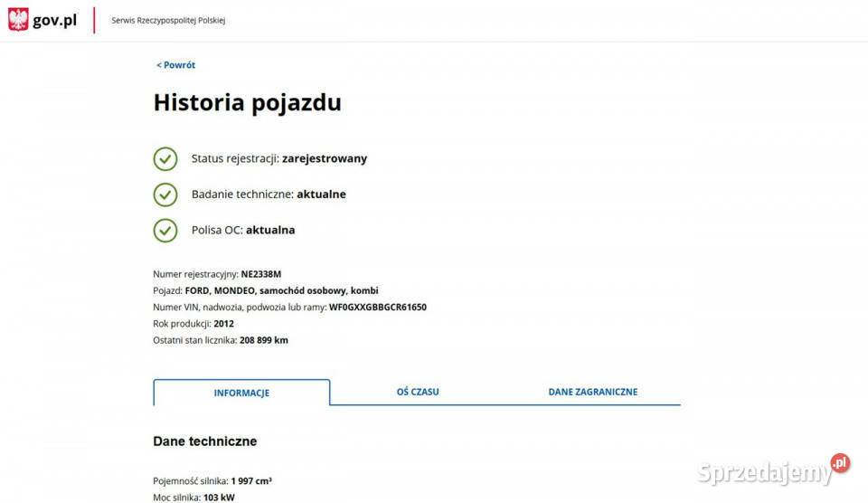Go back using the Powrót link
This screenshot has width=868, height=503.
[175, 65]
